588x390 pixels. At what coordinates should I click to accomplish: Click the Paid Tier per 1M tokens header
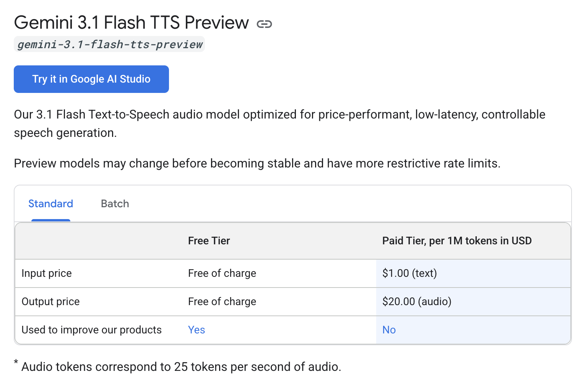click(457, 240)
